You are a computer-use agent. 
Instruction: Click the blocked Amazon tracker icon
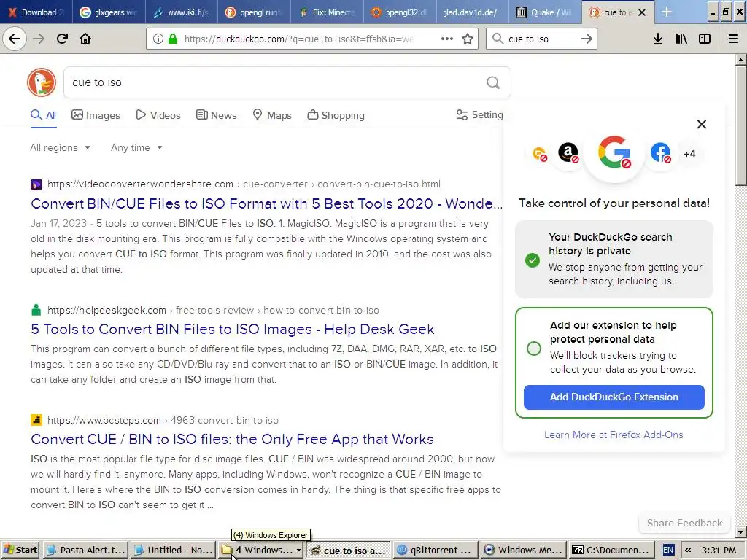click(568, 153)
